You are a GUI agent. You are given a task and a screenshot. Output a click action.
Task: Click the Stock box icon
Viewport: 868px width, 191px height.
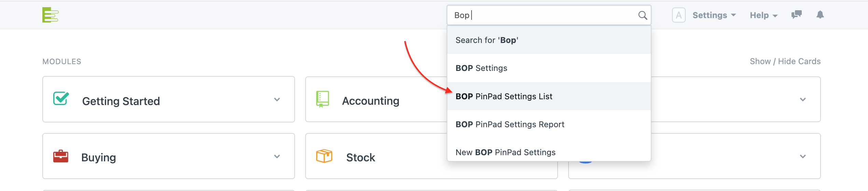click(x=324, y=156)
